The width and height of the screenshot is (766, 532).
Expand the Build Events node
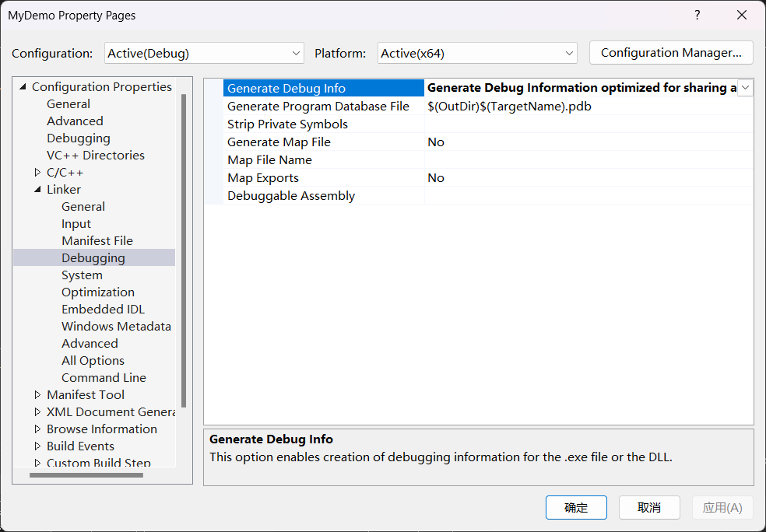pyautogui.click(x=37, y=446)
